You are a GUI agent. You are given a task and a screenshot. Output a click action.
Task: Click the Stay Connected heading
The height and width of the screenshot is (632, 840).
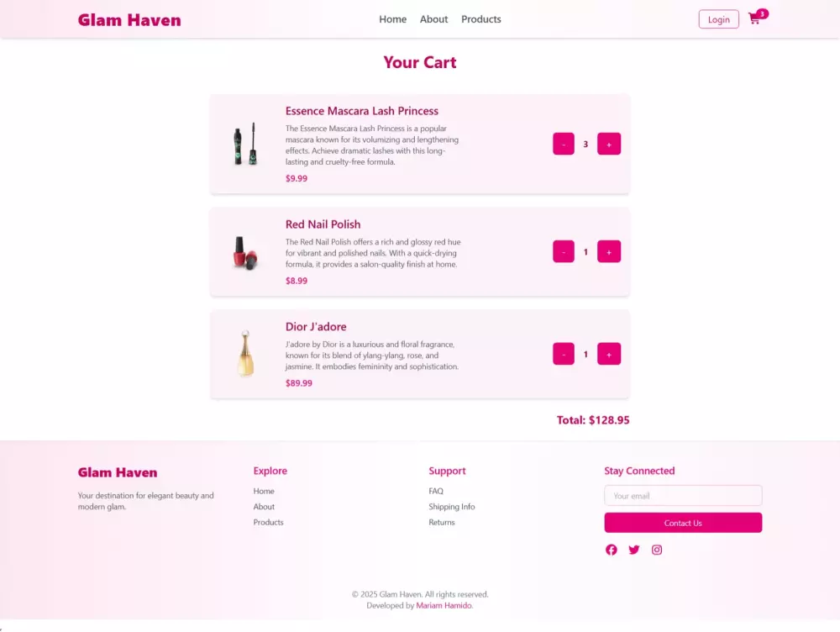pyautogui.click(x=639, y=471)
